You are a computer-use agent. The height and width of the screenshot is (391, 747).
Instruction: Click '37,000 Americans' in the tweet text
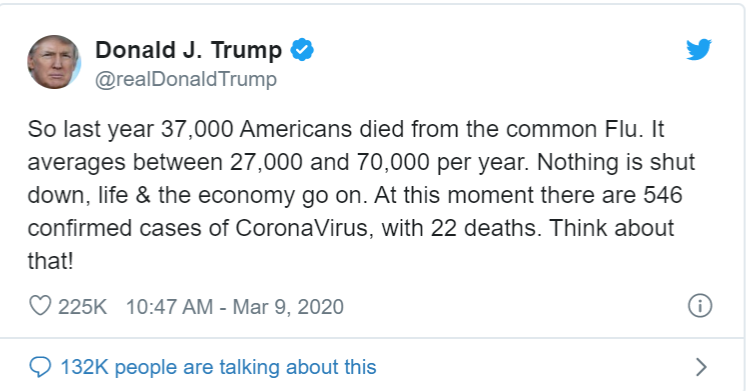256,130
